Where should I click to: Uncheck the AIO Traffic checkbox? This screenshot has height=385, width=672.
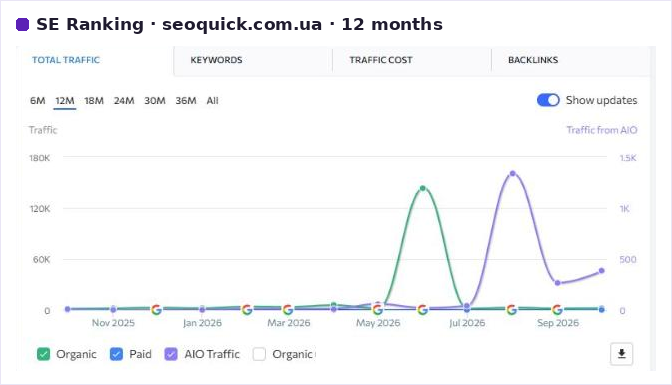[x=171, y=354]
